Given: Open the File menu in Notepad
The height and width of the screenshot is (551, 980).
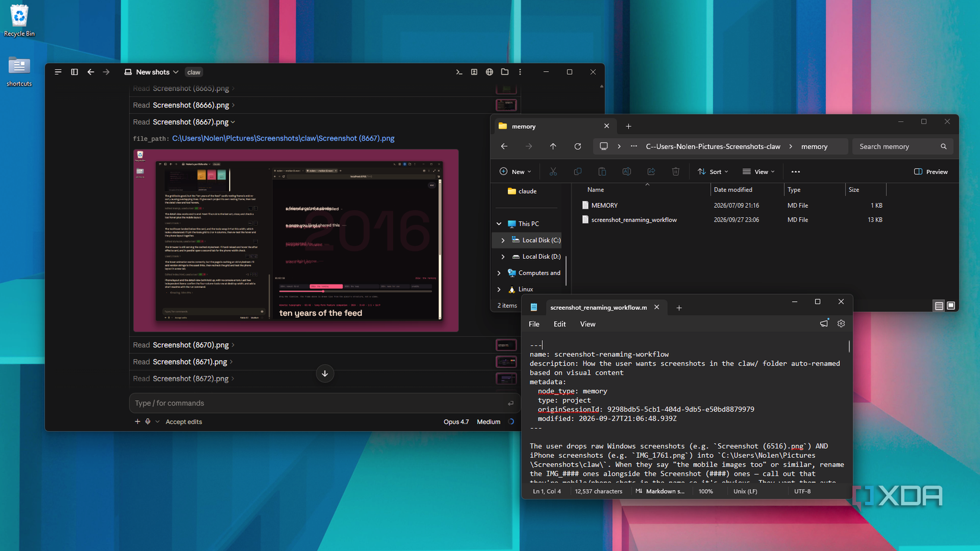Looking at the screenshot, I should pyautogui.click(x=534, y=324).
